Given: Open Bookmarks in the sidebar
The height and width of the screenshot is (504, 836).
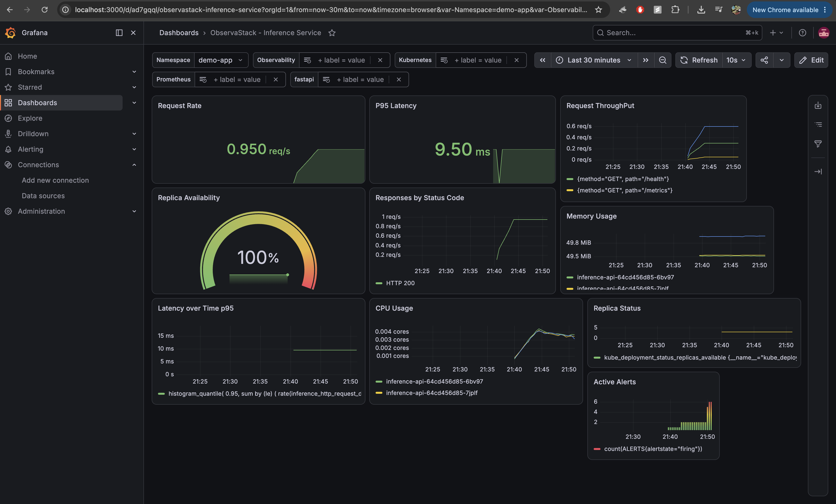Looking at the screenshot, I should 36,72.
